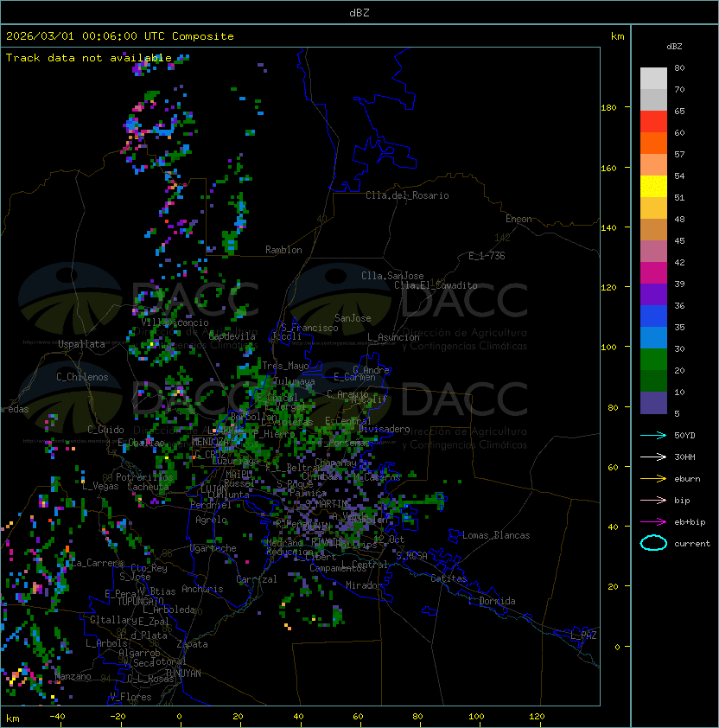The image size is (719, 728).
Task: Click the 180 km axis tick label
Action: tap(608, 108)
